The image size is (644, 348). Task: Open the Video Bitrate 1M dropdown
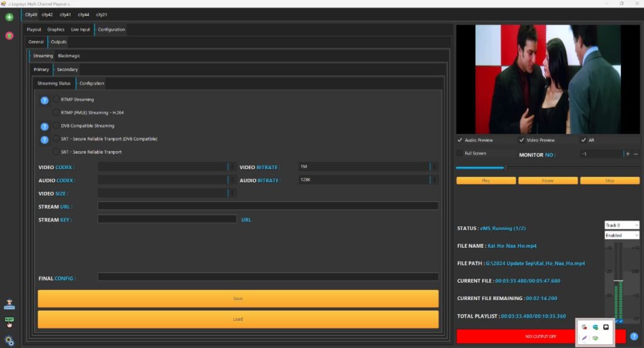[369, 167]
